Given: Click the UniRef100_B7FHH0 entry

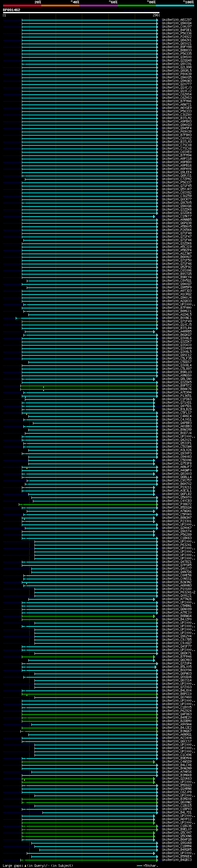Looking at the screenshot, I should 176,308.
